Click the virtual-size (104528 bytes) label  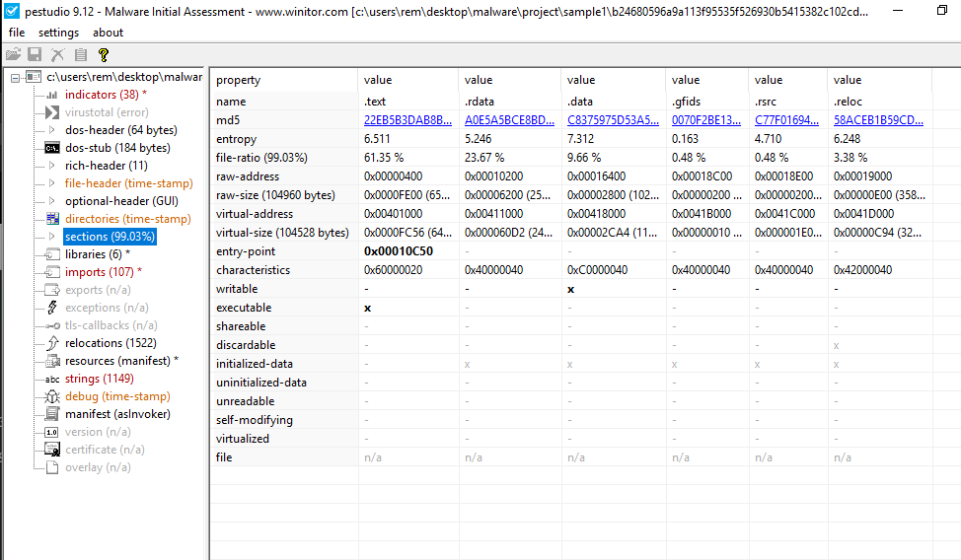[282, 233]
